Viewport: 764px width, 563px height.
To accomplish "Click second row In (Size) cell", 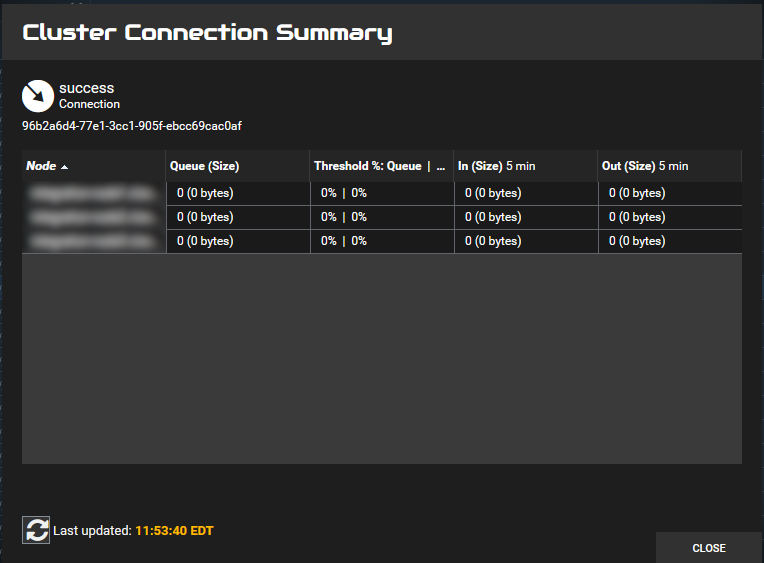I will 526,217.
